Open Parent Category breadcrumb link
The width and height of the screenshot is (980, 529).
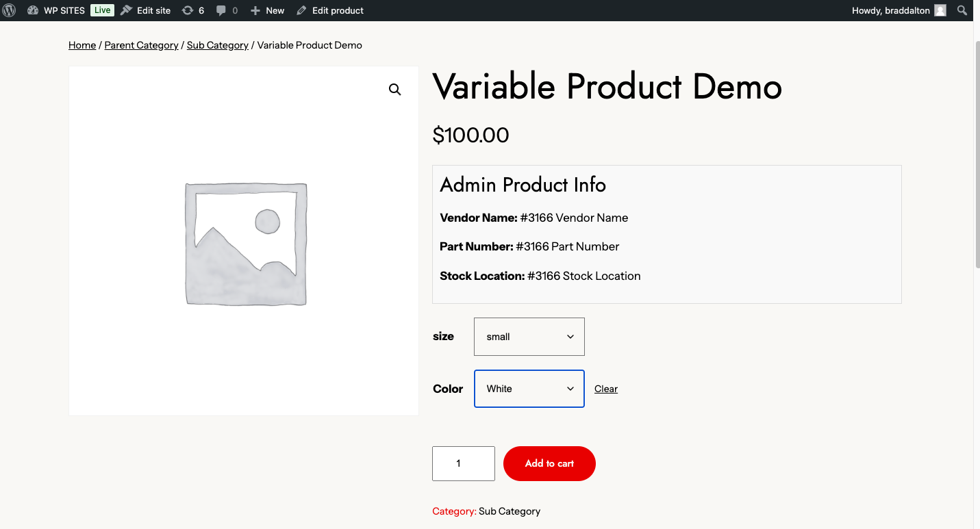141,45
